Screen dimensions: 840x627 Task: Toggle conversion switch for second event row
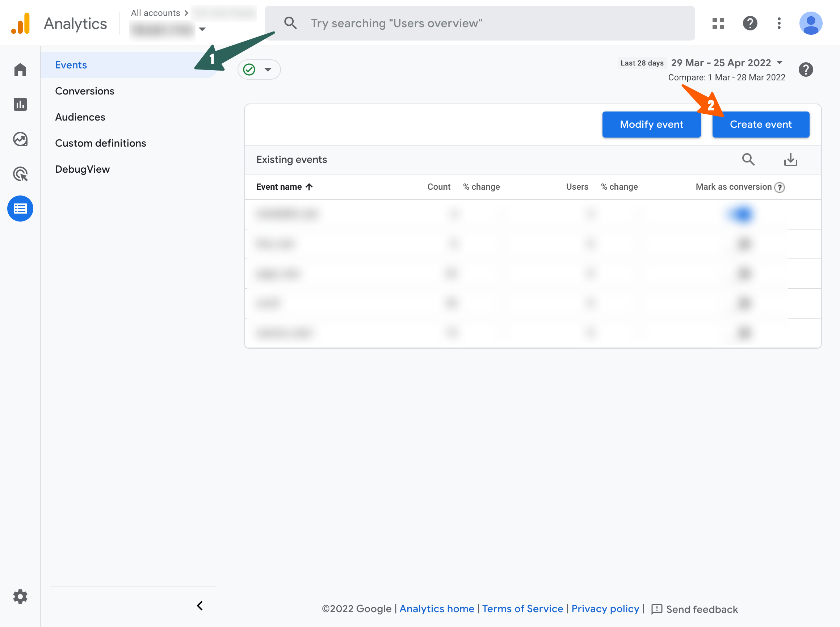pyautogui.click(x=743, y=244)
